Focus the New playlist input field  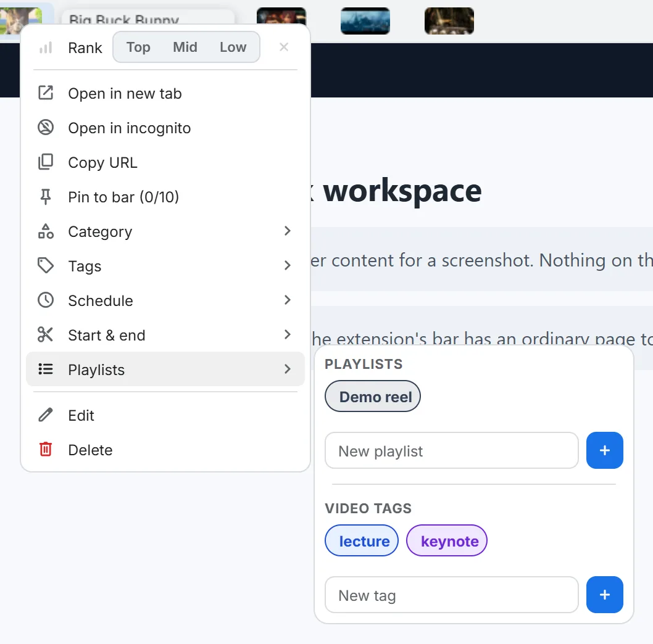point(451,450)
